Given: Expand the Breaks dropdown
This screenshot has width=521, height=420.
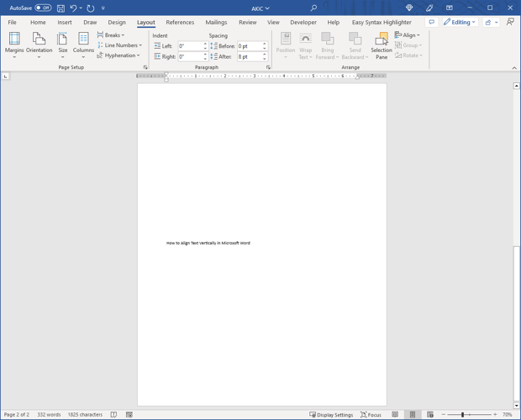Looking at the screenshot, I should click(x=111, y=35).
